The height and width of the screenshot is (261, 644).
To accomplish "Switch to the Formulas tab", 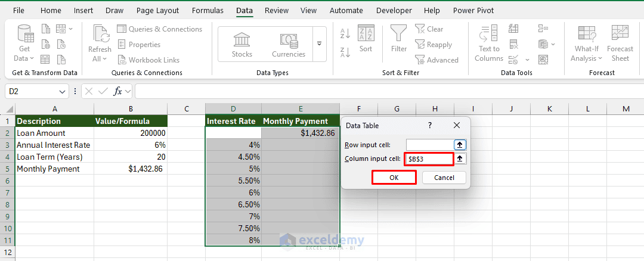I will tap(208, 11).
